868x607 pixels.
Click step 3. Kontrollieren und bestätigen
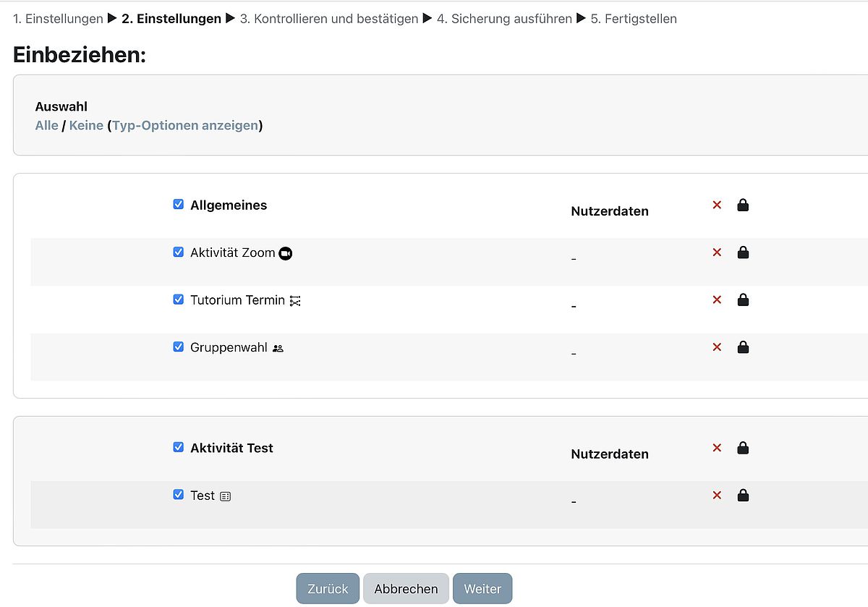point(329,19)
